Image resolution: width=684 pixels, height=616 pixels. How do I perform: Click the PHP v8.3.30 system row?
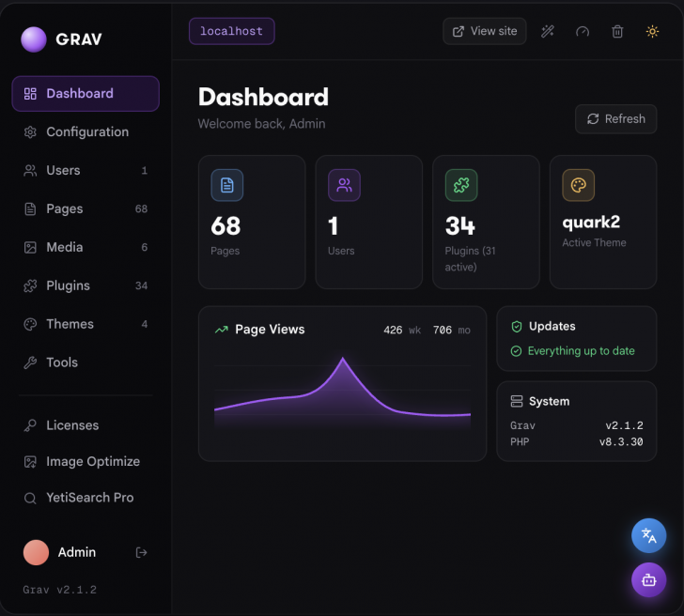577,441
